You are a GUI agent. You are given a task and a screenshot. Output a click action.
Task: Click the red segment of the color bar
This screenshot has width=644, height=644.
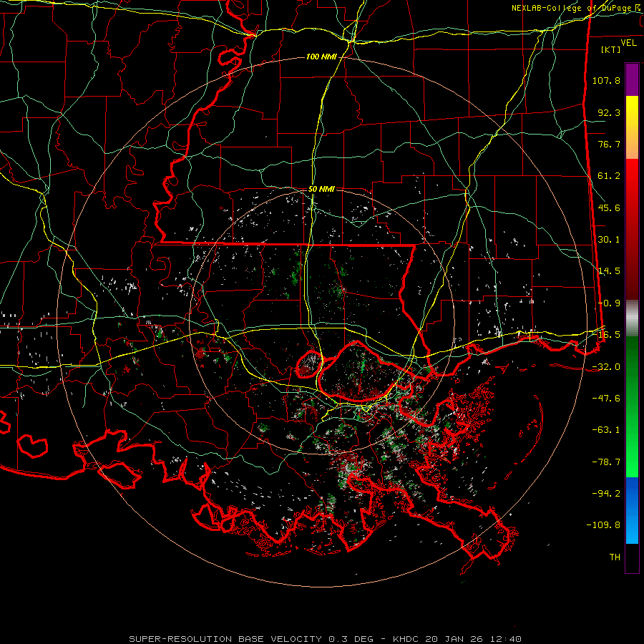pos(632,229)
